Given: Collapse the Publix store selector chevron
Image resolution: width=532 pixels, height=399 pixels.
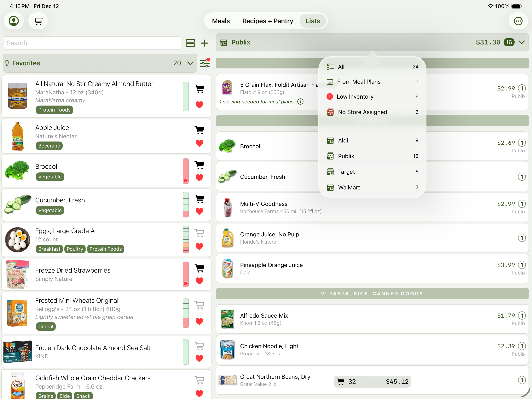Looking at the screenshot, I should [521, 42].
